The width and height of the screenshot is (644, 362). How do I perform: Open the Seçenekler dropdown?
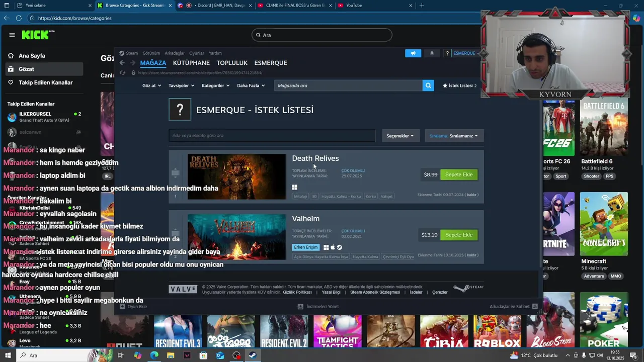(400, 136)
